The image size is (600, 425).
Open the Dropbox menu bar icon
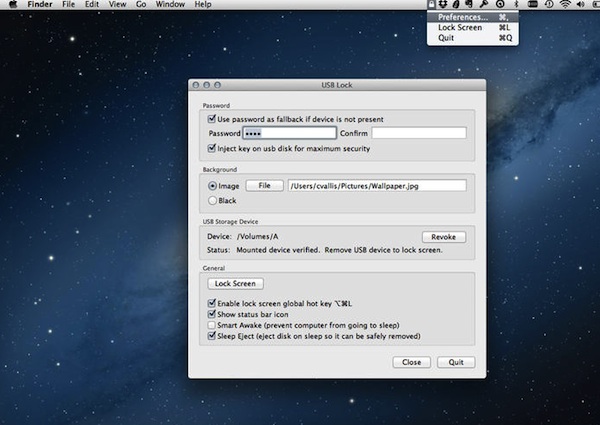tap(445, 5)
